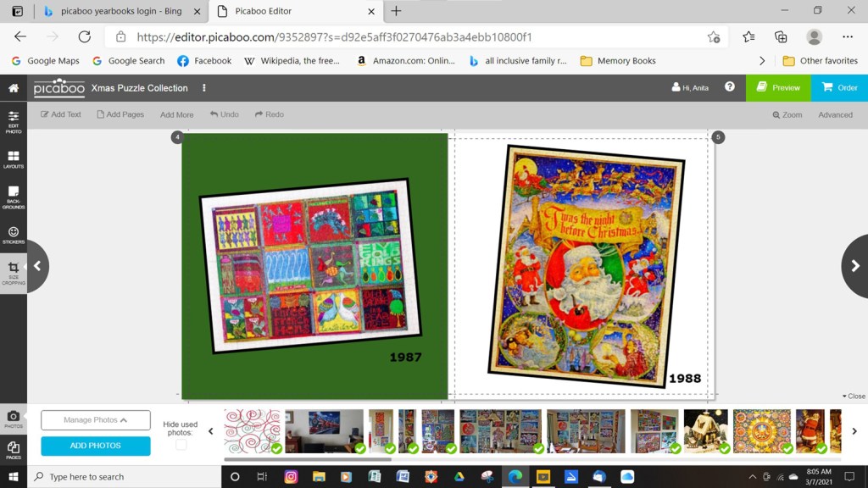
Task: Select the Edit Photo tool in sidebar
Action: click(x=13, y=123)
